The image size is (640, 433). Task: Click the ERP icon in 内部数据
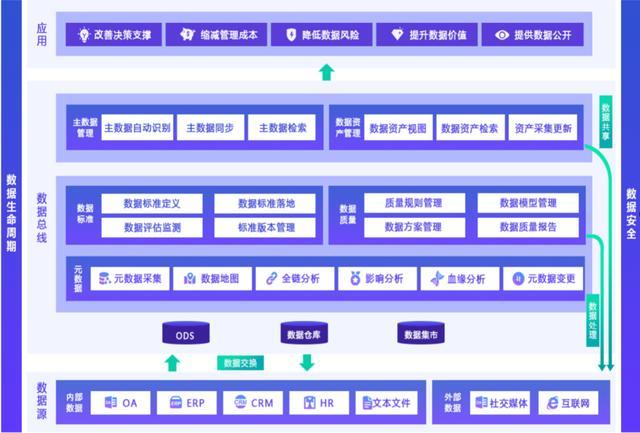(x=176, y=403)
